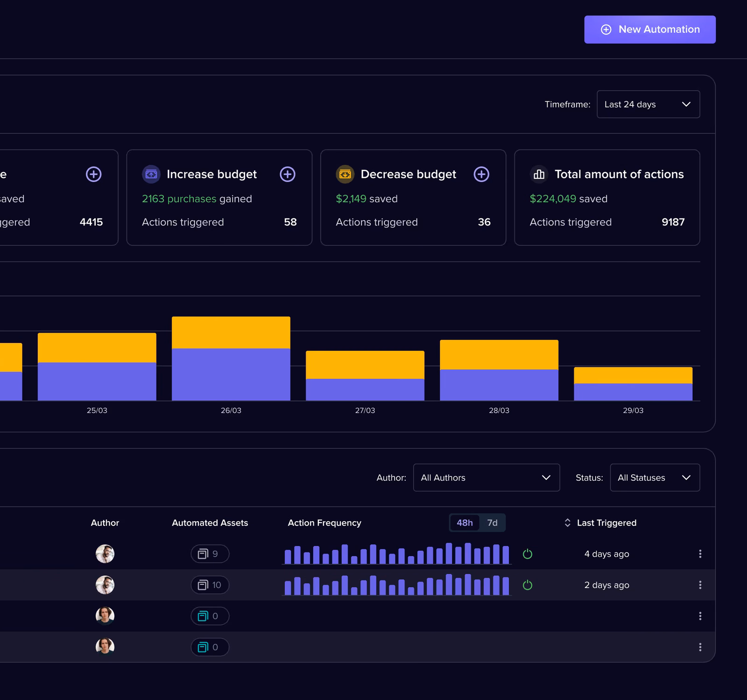747x700 pixels.
Task: Click the Action Frequency column header
Action: tap(324, 523)
